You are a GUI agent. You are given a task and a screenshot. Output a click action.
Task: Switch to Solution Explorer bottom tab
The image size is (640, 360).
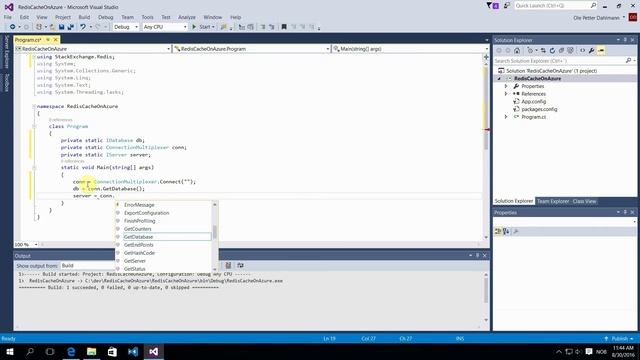[513, 201]
